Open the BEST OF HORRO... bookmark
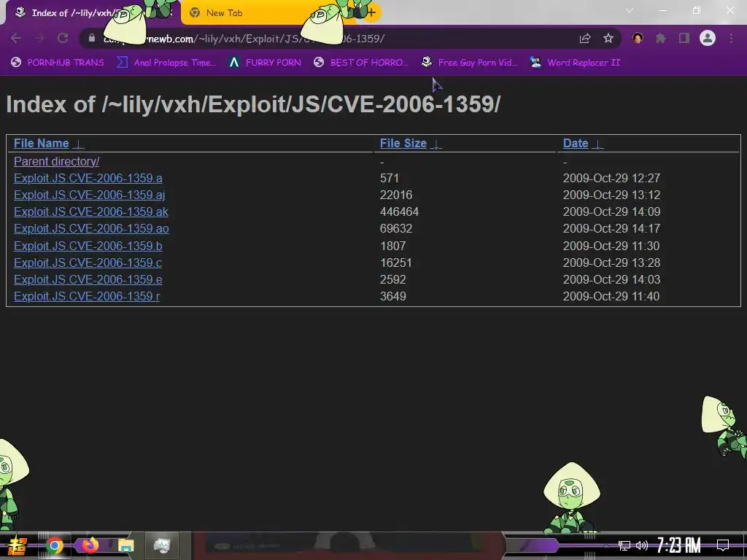The width and height of the screenshot is (747, 560). click(x=361, y=63)
